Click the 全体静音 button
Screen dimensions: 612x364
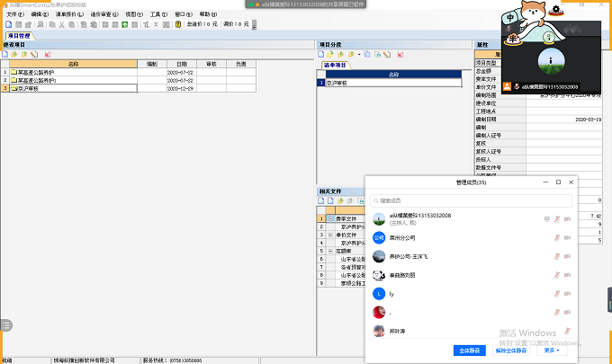click(470, 350)
